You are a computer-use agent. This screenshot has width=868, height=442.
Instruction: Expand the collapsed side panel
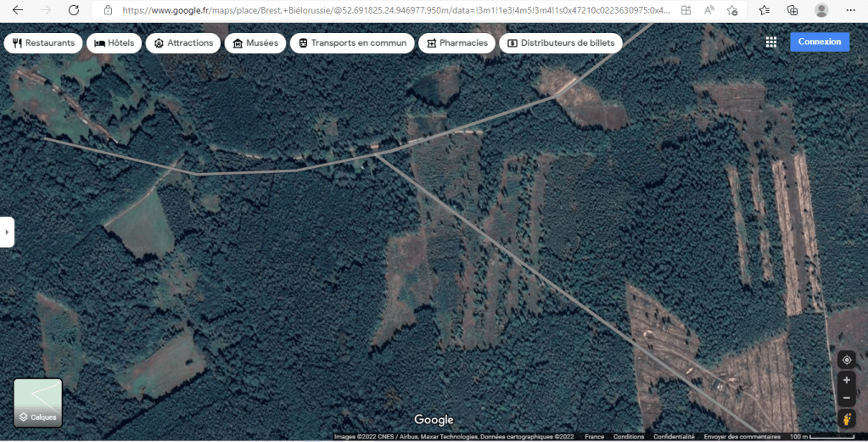point(7,231)
